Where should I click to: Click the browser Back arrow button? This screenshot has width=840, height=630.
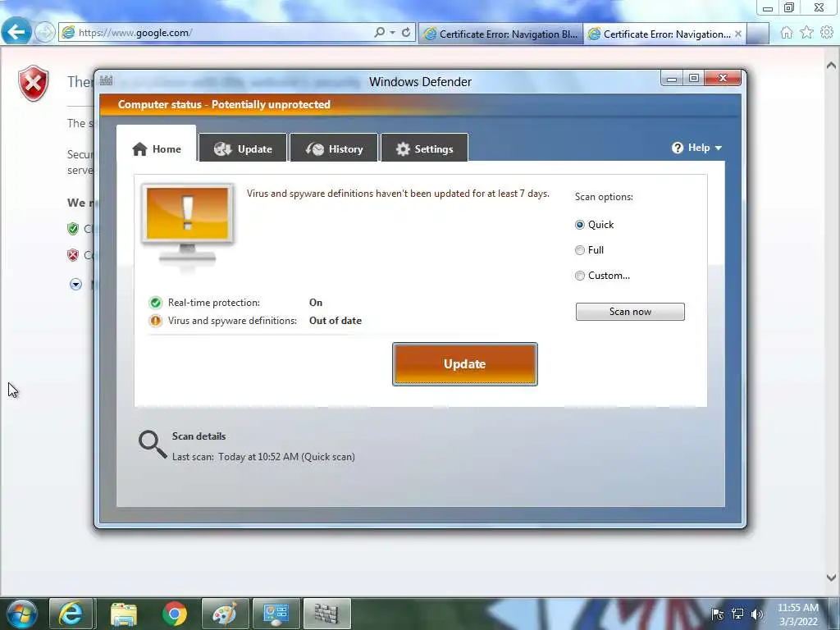point(16,32)
